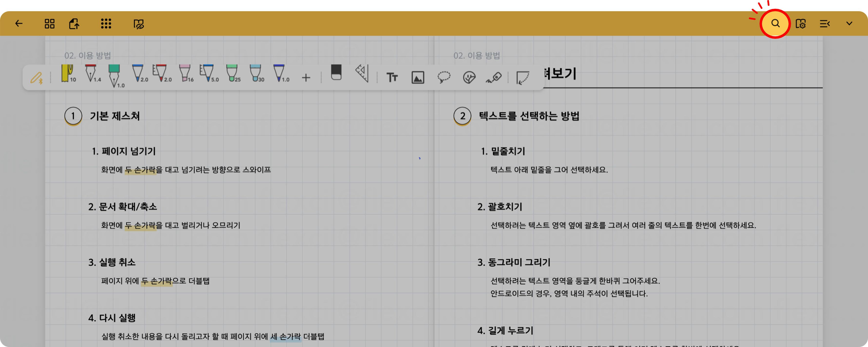The image size is (868, 347).
Task: Add a new pen with plus
Action: (x=306, y=78)
